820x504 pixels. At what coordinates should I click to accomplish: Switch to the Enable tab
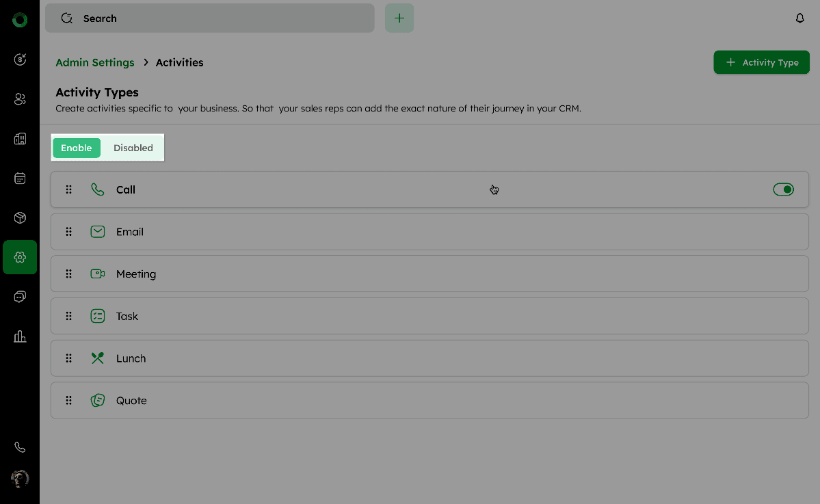(77, 148)
